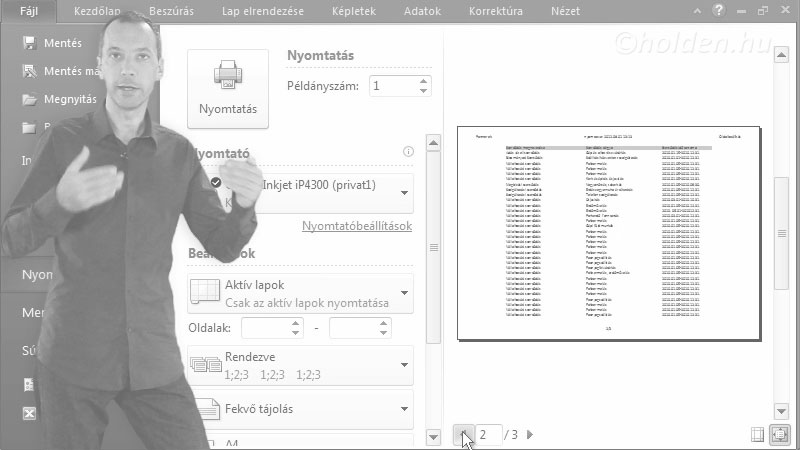Increase the first Oldalak page value
This screenshot has width=800, height=450.
295,323
